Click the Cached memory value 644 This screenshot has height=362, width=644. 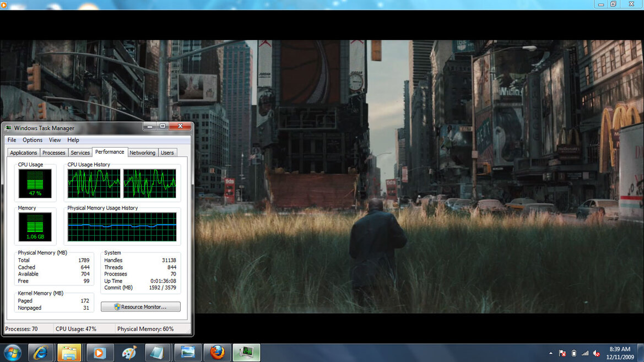(85, 267)
